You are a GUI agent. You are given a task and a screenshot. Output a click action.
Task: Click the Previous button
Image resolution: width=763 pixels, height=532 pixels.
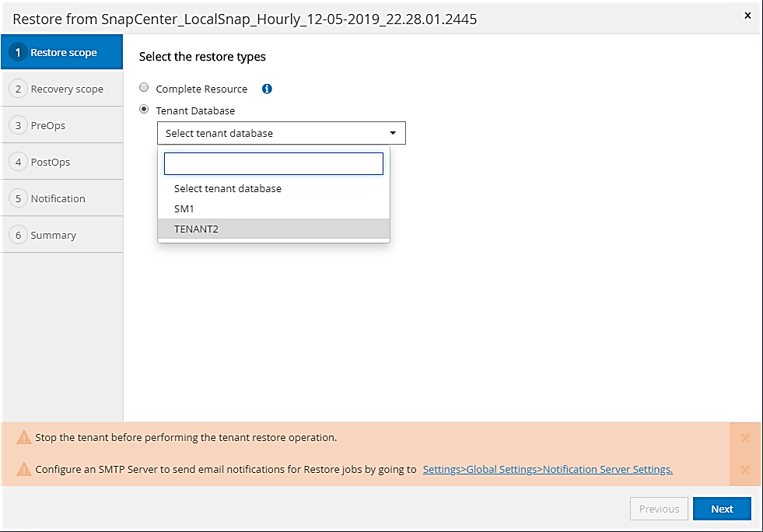coord(659,509)
